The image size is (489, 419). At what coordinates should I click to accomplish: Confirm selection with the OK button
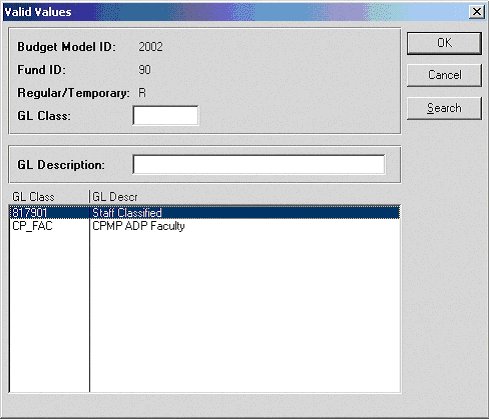pos(444,43)
